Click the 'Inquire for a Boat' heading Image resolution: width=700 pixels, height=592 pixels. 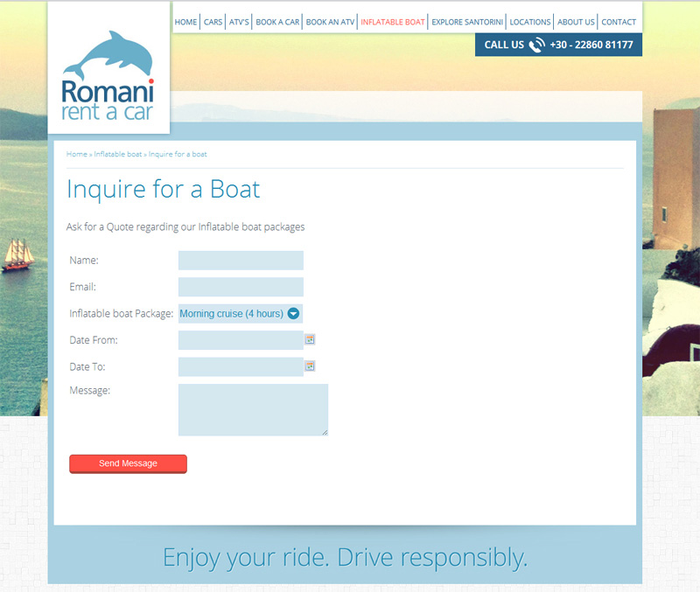tap(164, 189)
